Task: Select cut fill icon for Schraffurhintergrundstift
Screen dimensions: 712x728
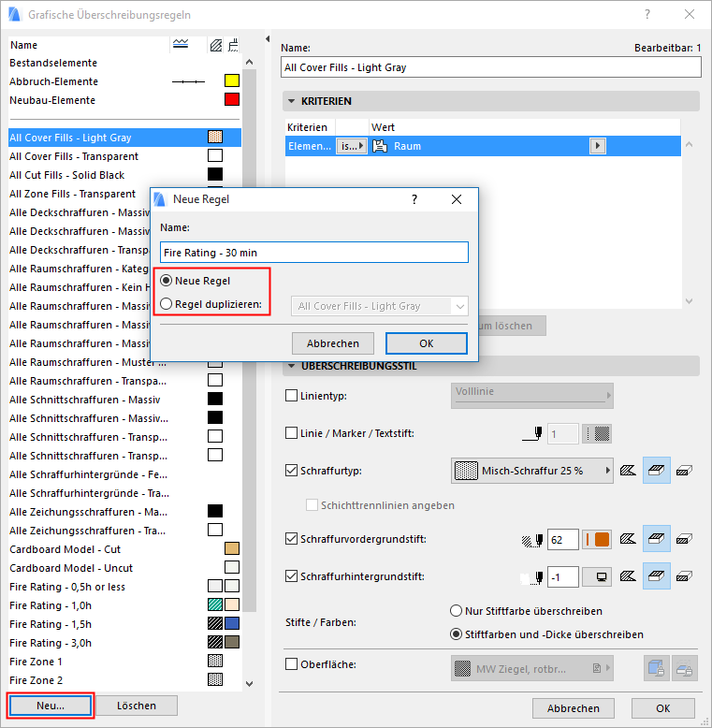Action: coord(628,576)
